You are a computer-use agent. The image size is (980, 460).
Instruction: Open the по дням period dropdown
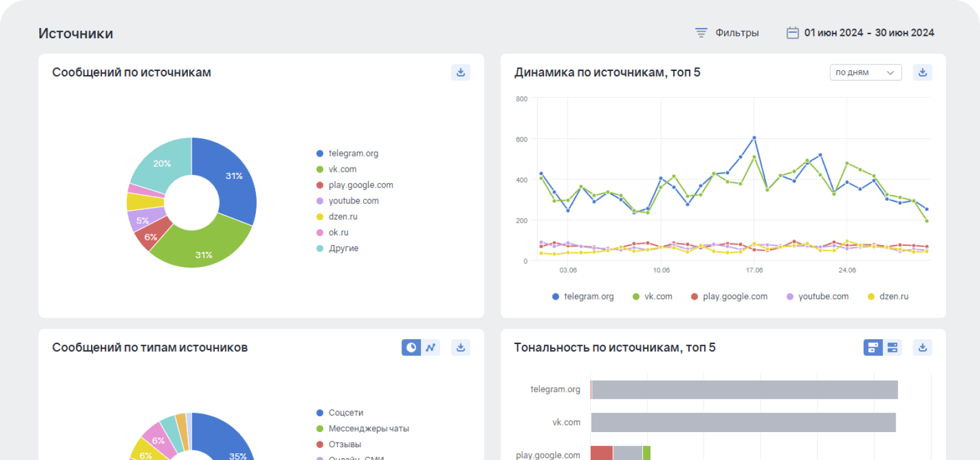click(865, 72)
